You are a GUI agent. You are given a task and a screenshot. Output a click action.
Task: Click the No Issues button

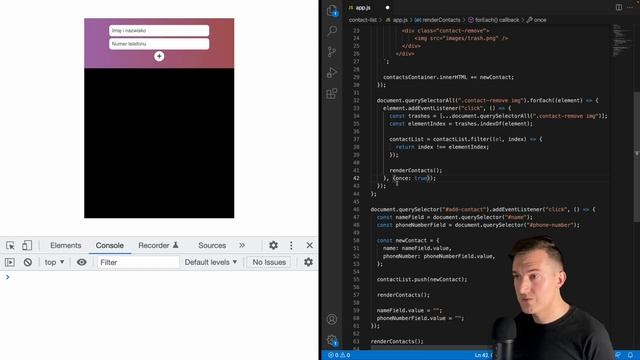(x=269, y=262)
